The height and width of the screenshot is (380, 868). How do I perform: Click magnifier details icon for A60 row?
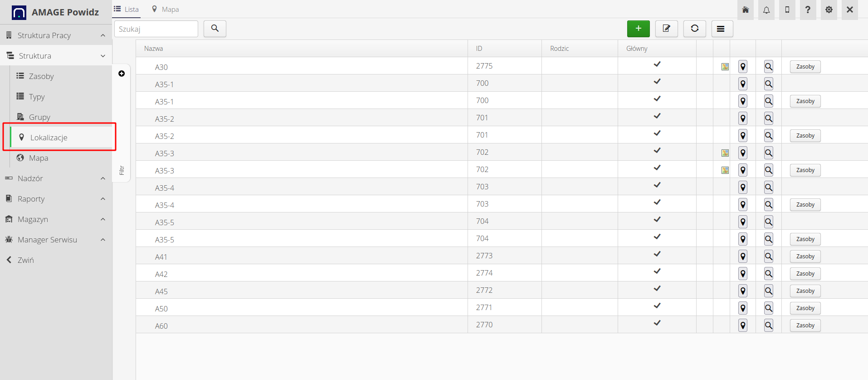769,326
